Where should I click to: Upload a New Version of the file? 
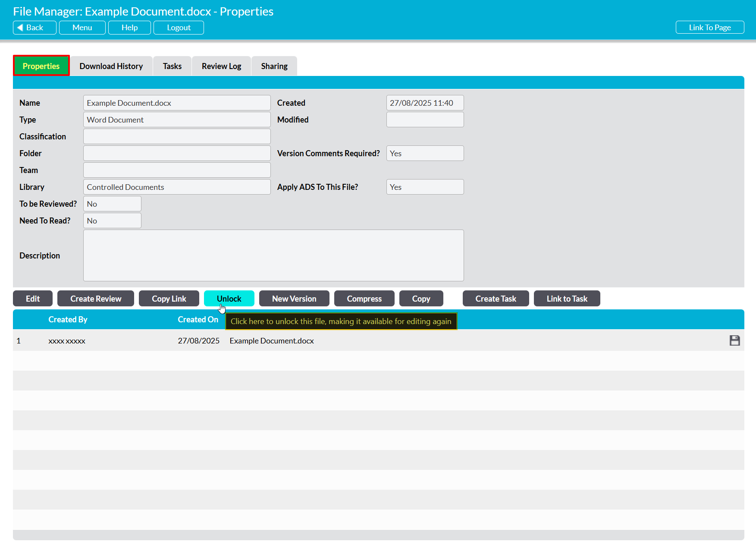click(x=294, y=299)
